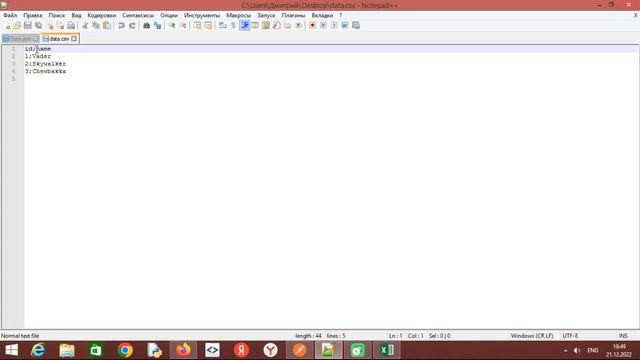640x360 pixels.
Task: Click the line with text 3;Chewbakka
Action: click(45, 71)
